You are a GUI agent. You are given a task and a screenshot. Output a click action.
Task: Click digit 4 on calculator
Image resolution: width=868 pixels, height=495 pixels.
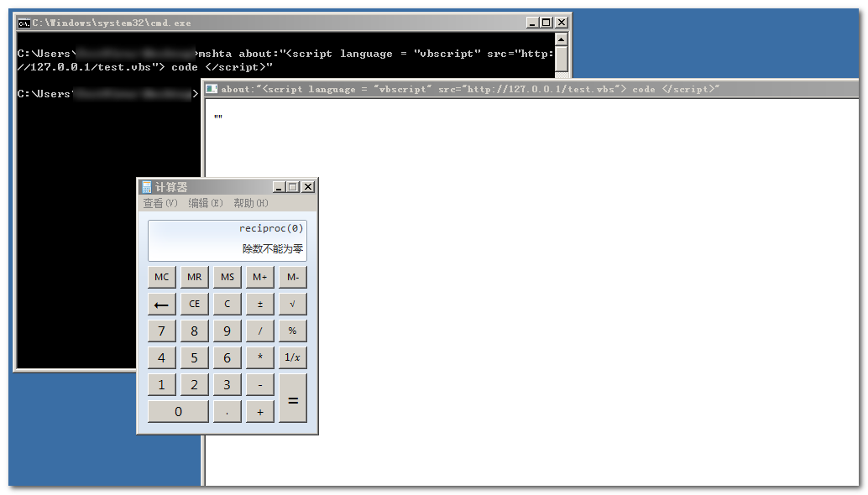162,358
